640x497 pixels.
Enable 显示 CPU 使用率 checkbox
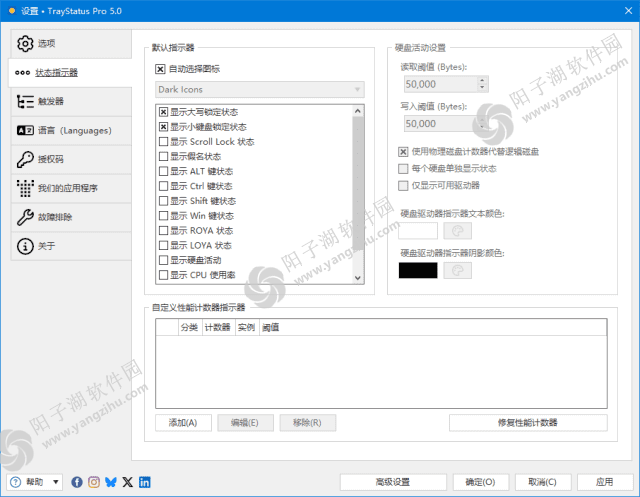pos(163,275)
